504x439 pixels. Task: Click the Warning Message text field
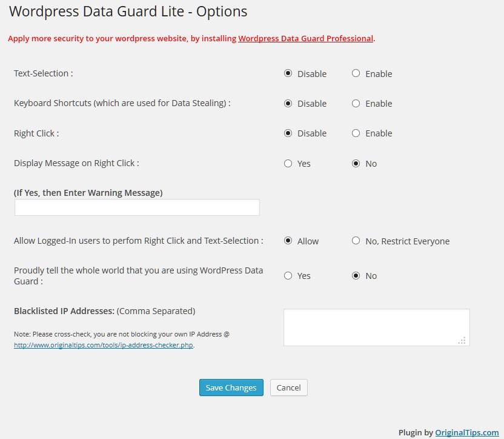[137, 207]
